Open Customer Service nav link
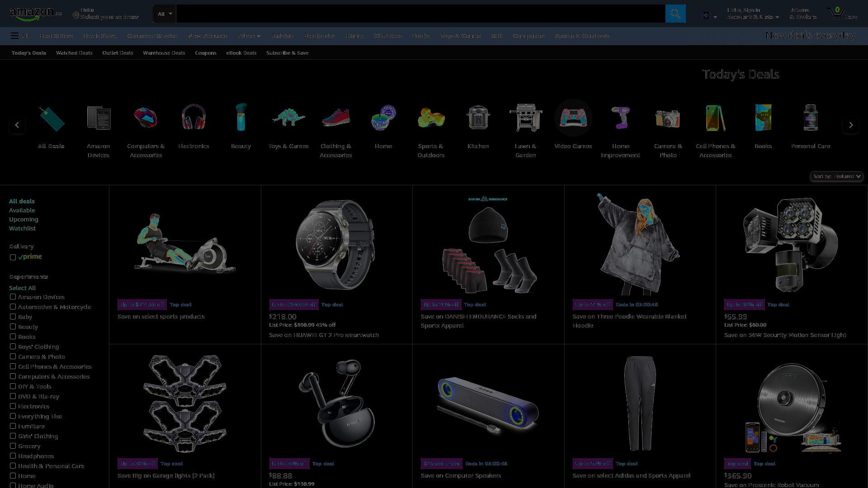 point(152,36)
